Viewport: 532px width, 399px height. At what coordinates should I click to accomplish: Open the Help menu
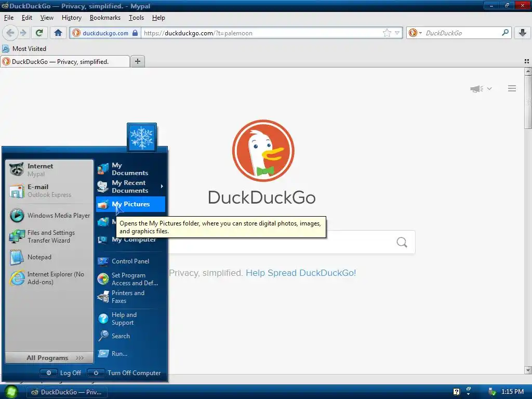pyautogui.click(x=158, y=18)
